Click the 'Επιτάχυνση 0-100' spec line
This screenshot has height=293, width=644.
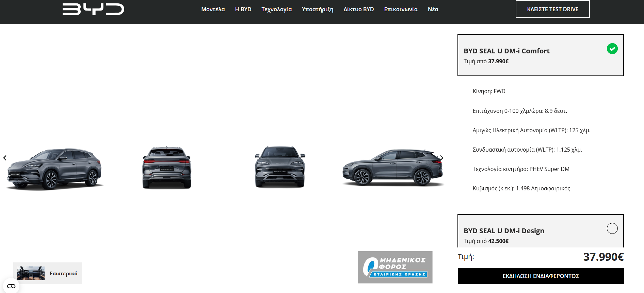[x=520, y=111]
